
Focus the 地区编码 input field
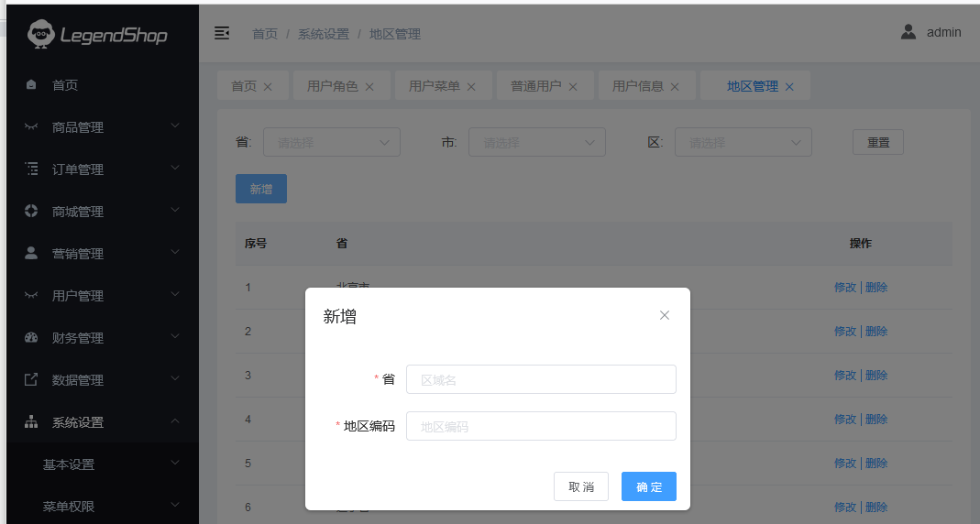point(541,426)
